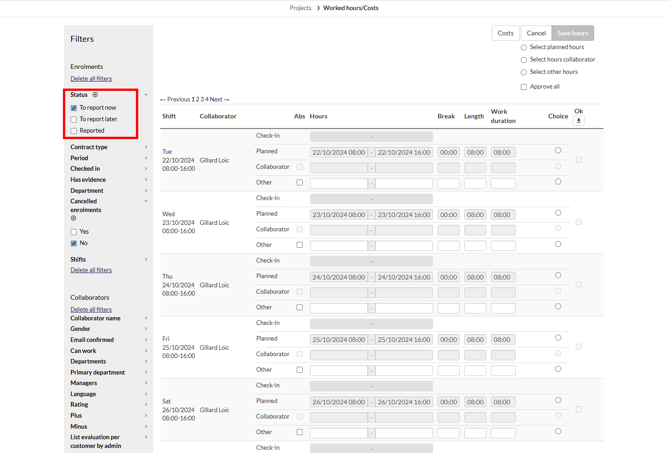This screenshot has height=453, width=670.
Task: Enable the Reported status filter
Action: point(74,131)
